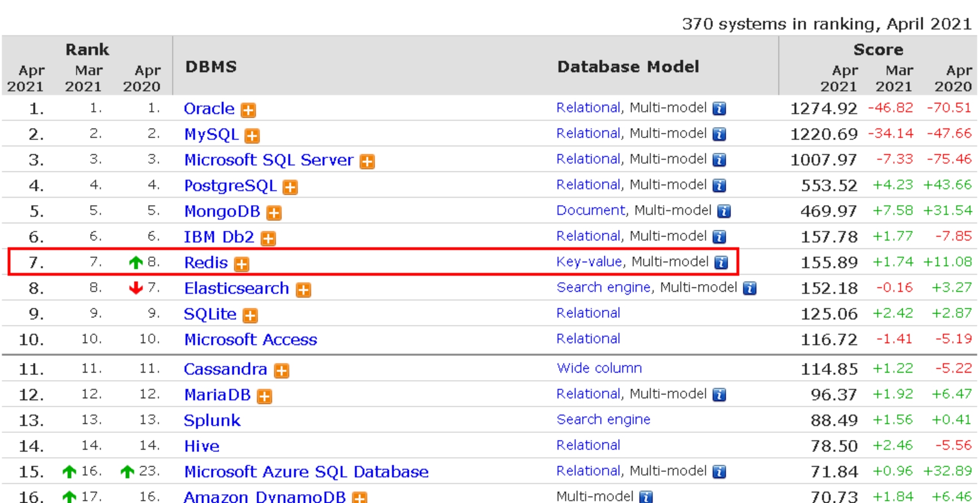Screen dimensions: 980x503
Task: Click the Relational link in SQLite's row
Action: [588, 313]
